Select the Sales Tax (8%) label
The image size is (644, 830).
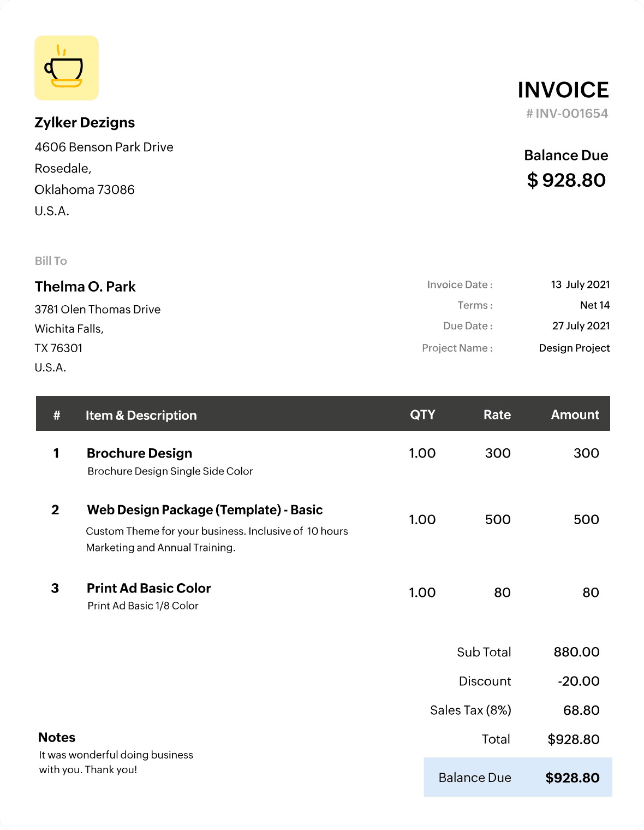[x=470, y=710]
